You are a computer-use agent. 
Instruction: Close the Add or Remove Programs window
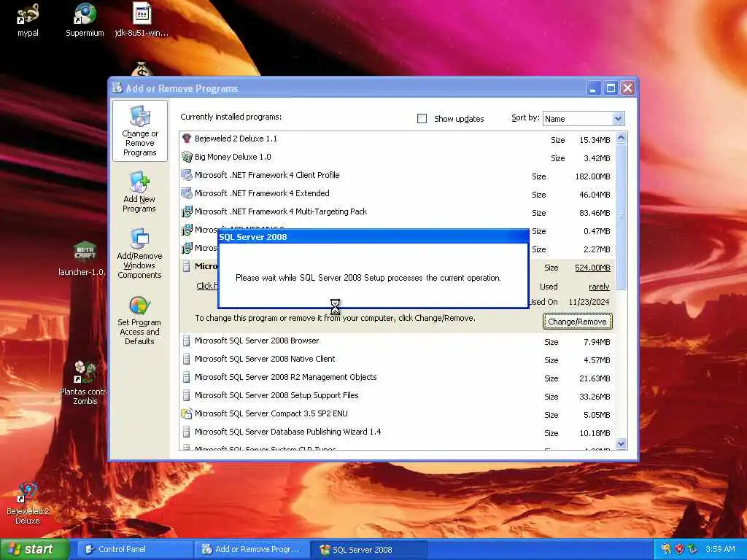(x=628, y=88)
